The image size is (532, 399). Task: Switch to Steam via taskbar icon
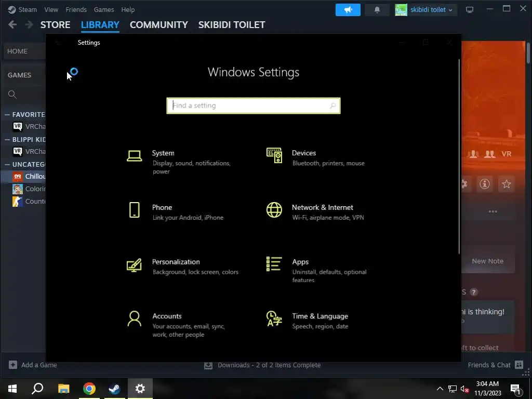point(114,389)
